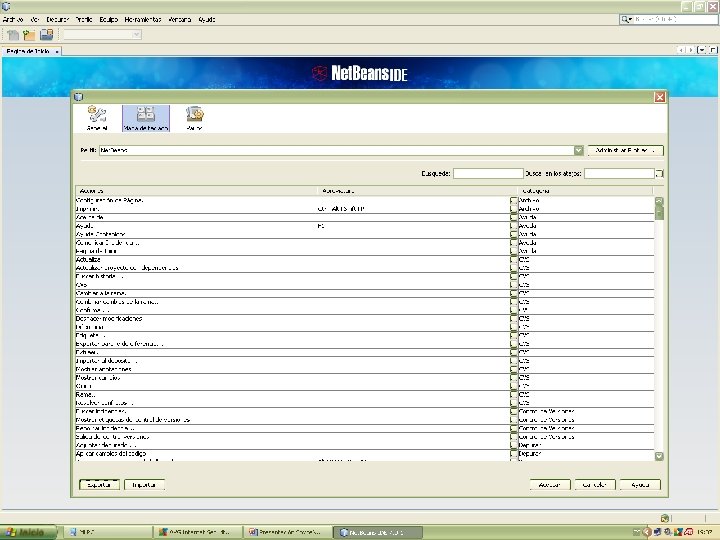The image size is (720, 540).
Task: Select the Deshacer modificaciones action row
Action: point(365,319)
